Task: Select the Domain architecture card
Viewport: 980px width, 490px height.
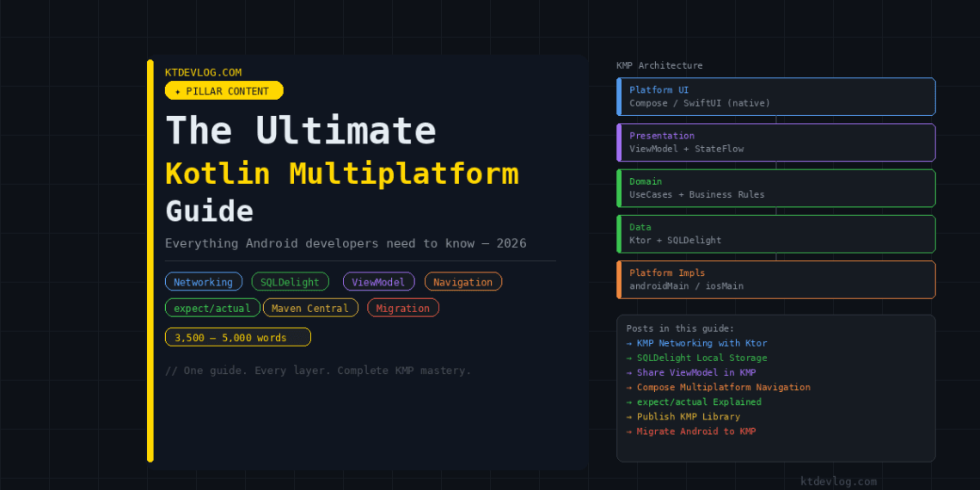Action: coord(775,188)
